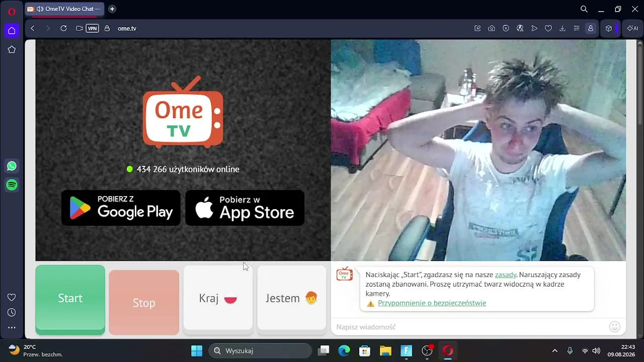Viewport: 644px width, 362px height.
Task: Switch to the OmeTV Video Chat tab
Action: (x=64, y=9)
